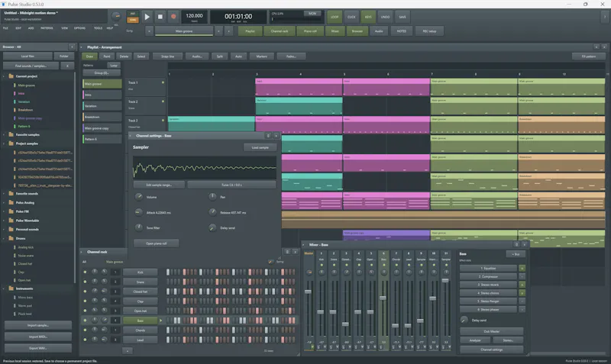This screenshot has width=611, height=364.
Task: Switch to song mode orange button
Action: coord(133,20)
